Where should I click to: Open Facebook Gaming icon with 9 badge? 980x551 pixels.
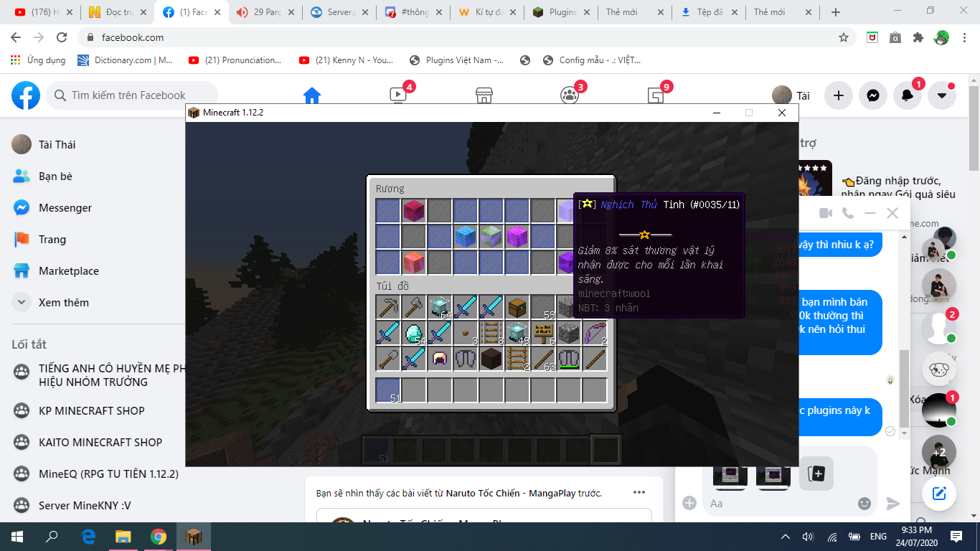656,95
